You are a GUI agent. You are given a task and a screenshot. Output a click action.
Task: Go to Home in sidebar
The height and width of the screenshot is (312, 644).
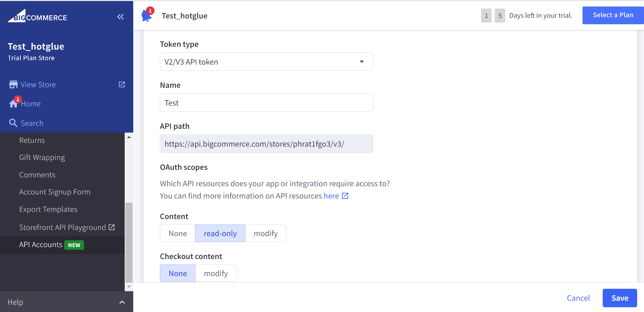click(31, 104)
